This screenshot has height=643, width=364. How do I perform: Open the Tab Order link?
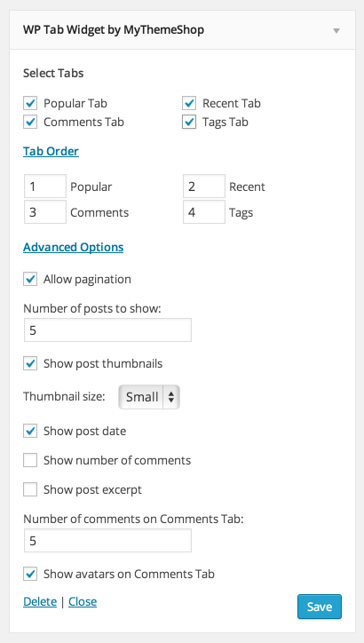(51, 151)
